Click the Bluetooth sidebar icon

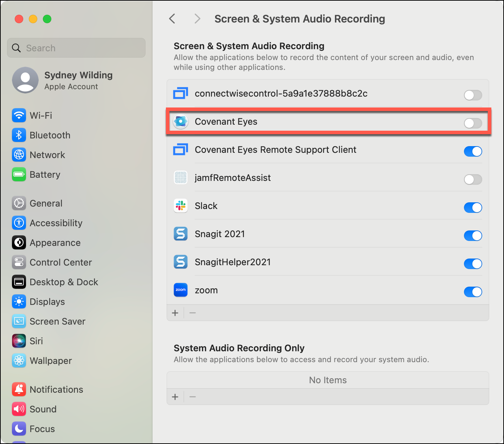tap(19, 135)
